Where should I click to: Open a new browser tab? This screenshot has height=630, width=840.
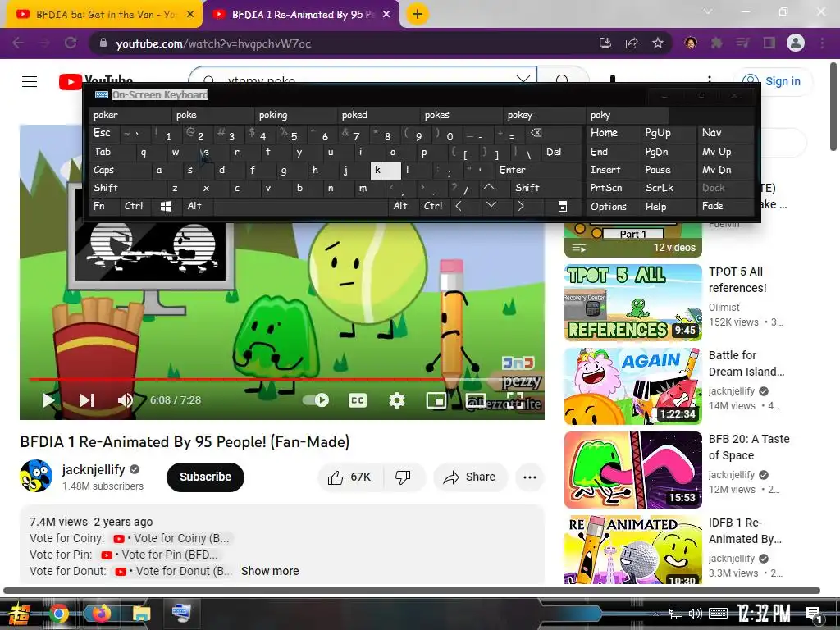pos(418,15)
